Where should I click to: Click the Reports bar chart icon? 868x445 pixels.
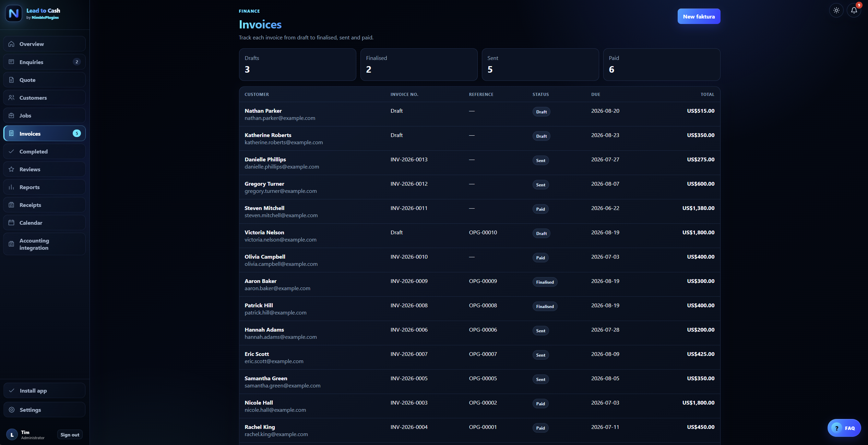[11, 187]
